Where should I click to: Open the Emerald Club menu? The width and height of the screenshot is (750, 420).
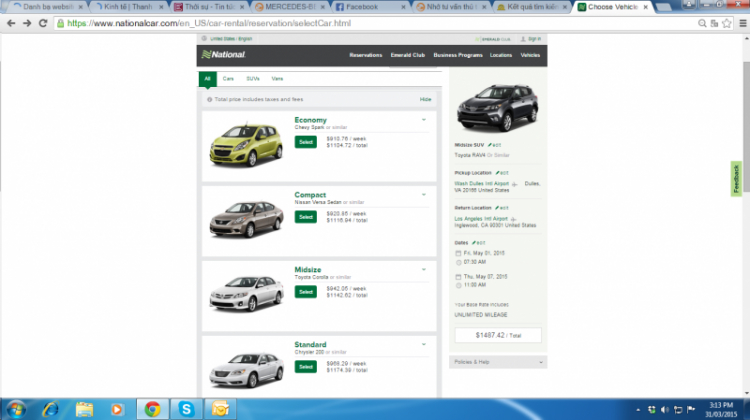[408, 55]
